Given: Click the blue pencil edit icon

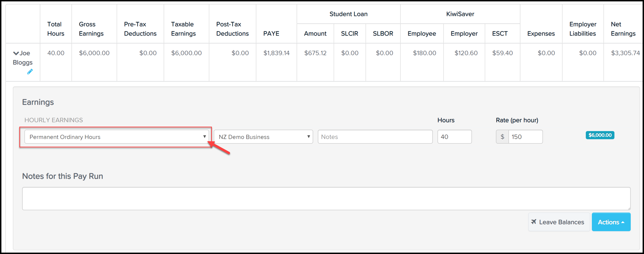Looking at the screenshot, I should pos(30,72).
